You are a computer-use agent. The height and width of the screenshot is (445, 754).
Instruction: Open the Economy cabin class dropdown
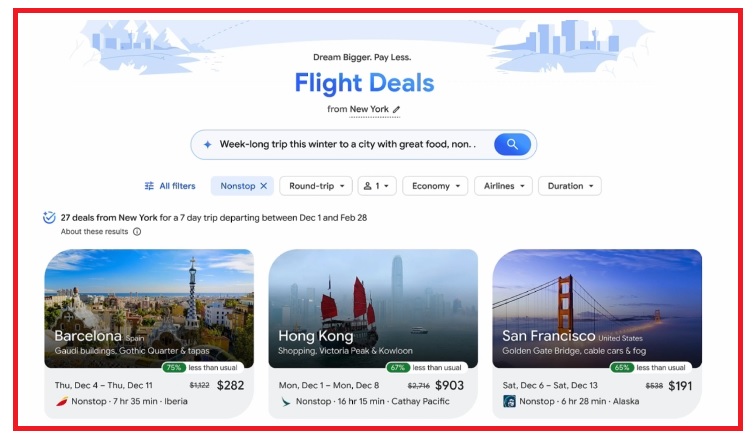pyautogui.click(x=435, y=186)
